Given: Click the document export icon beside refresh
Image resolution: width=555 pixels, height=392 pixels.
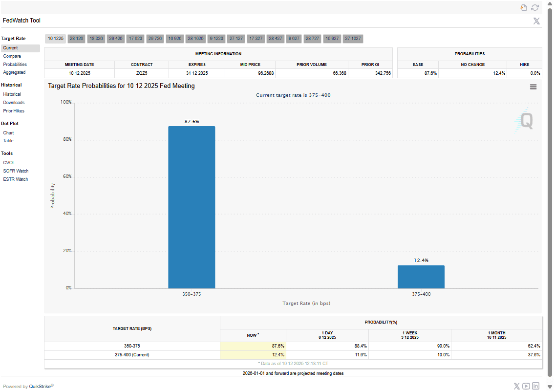Looking at the screenshot, I should (x=524, y=7).
